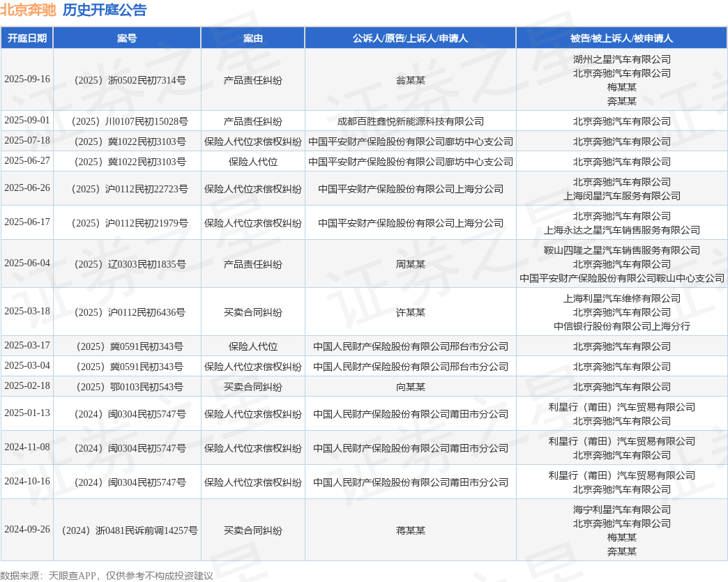Viewport: 728px width, 582px height.
Task: Select the date cell 2025-06-27
Action: [27, 160]
